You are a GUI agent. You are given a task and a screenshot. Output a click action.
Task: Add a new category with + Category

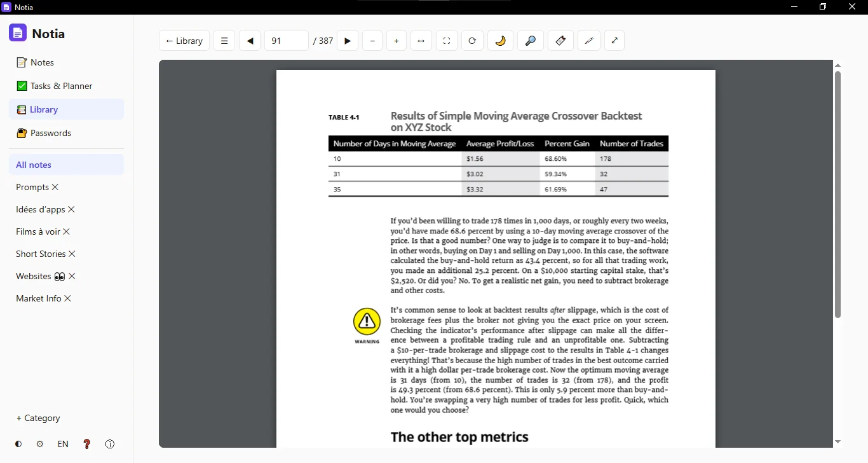pos(38,418)
